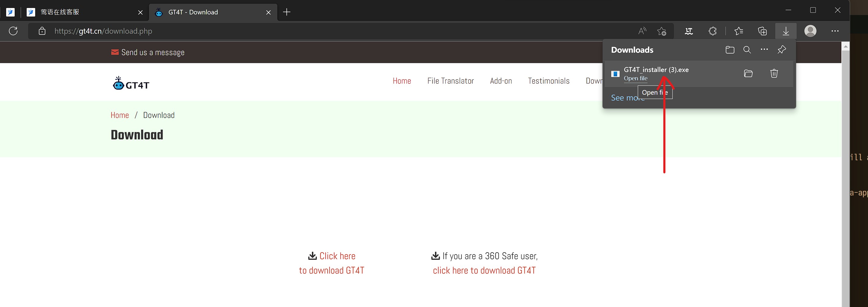
Task: Open a new browser tab
Action: (x=286, y=12)
